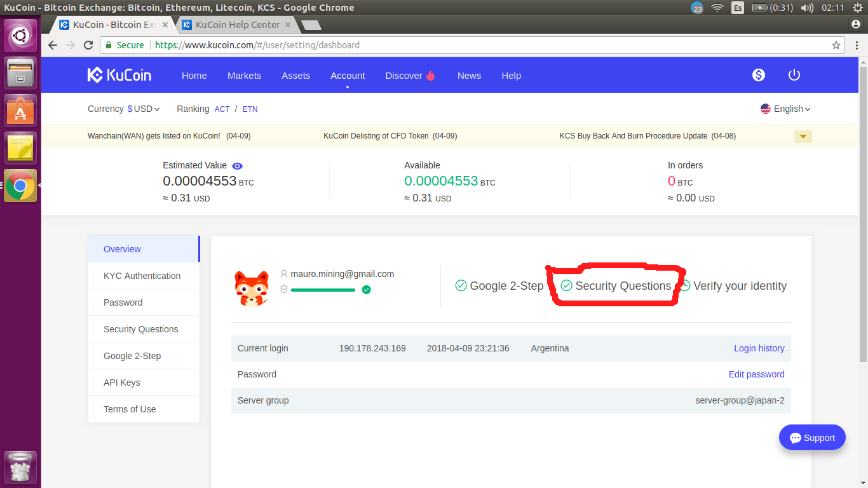Open Trash in launcher

point(20,468)
